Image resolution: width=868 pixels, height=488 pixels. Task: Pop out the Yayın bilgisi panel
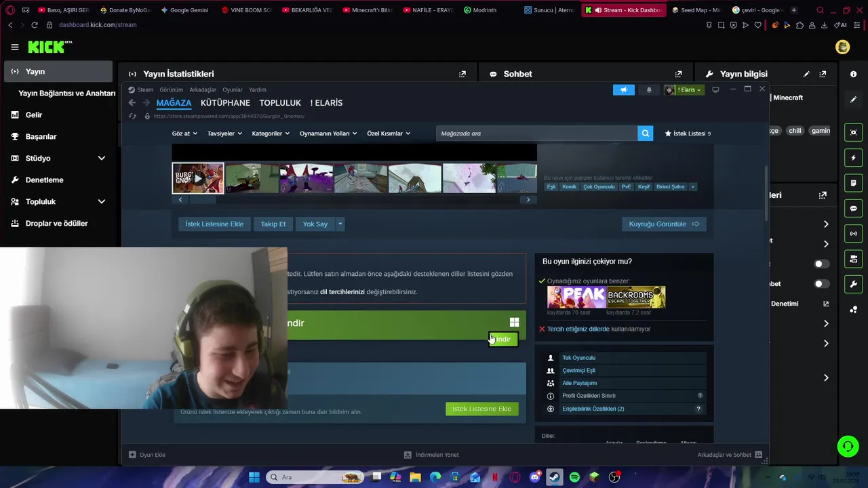(823, 74)
